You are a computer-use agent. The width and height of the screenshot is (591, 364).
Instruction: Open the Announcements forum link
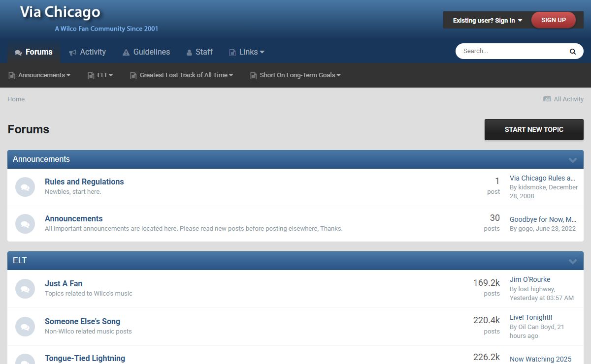tap(74, 218)
